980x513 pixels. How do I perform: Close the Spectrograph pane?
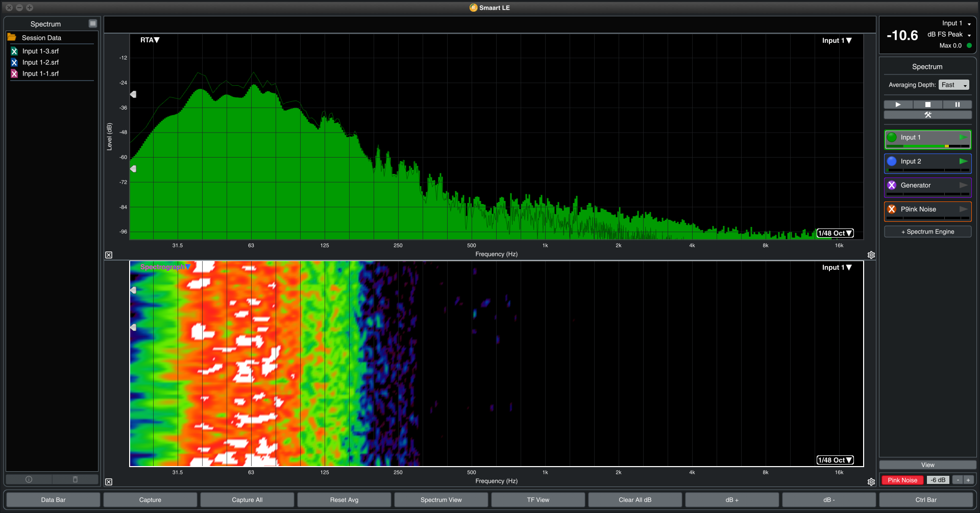pyautogui.click(x=109, y=482)
